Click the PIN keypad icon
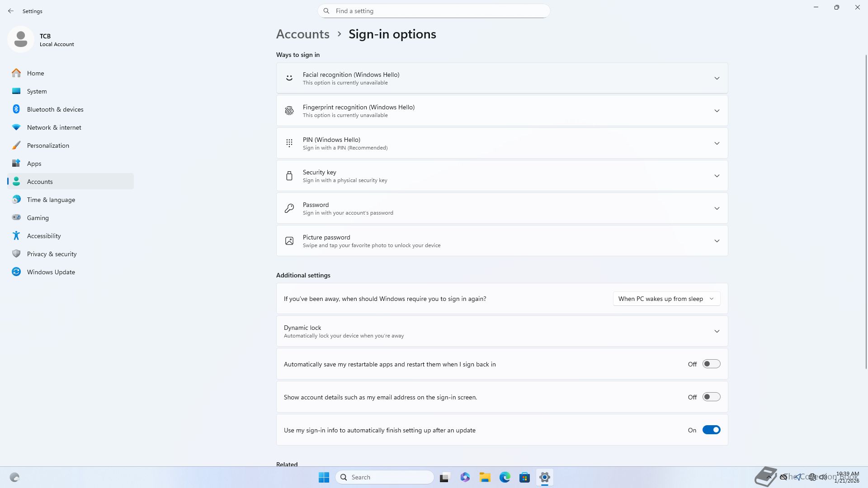 pos(289,143)
